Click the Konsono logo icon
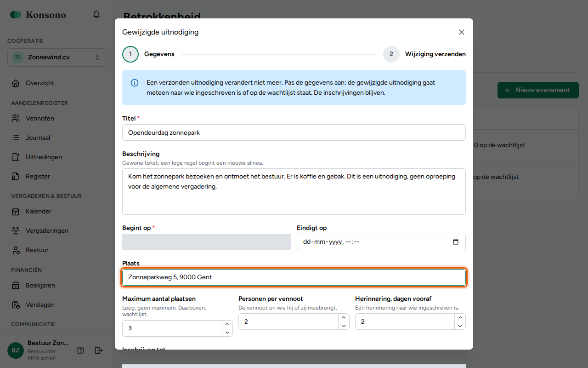 point(16,15)
